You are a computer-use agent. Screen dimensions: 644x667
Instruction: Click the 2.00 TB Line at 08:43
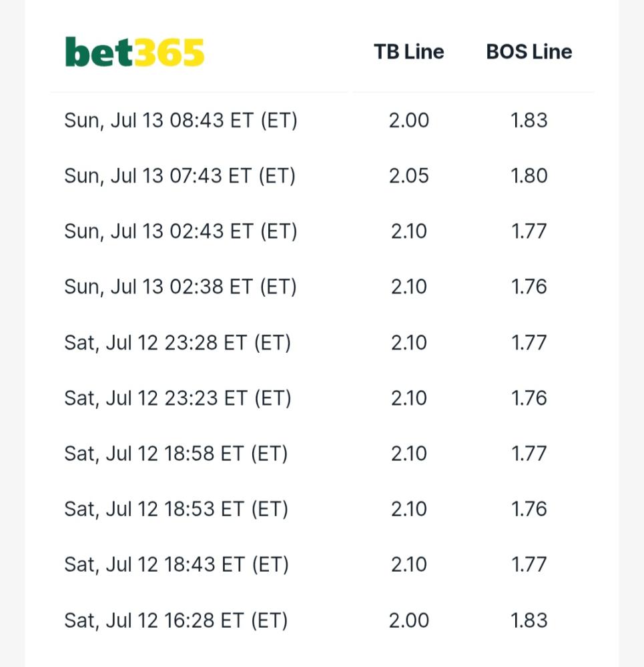pyautogui.click(x=408, y=120)
